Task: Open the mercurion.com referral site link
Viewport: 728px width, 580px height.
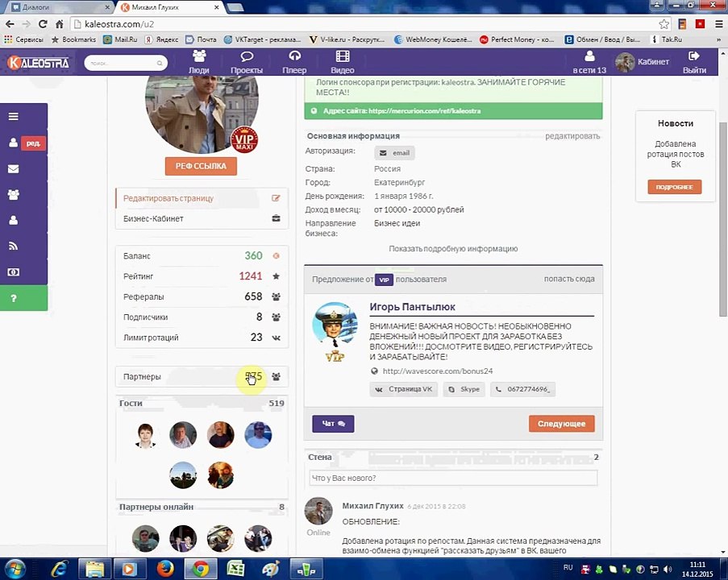Action: [x=424, y=111]
